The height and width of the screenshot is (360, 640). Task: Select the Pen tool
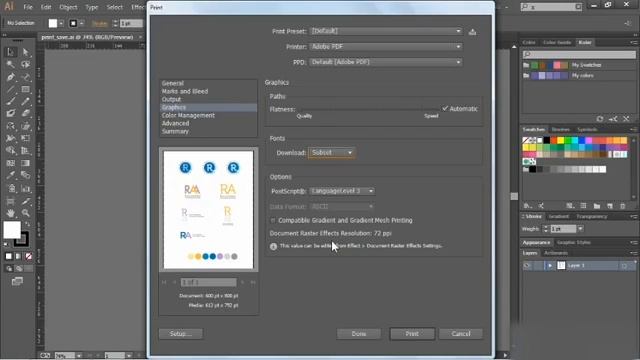coord(11,77)
